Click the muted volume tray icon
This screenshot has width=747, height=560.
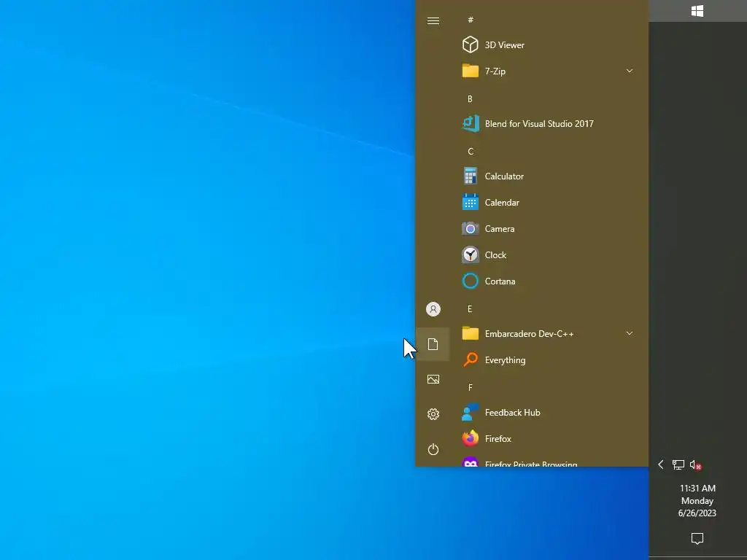click(695, 464)
